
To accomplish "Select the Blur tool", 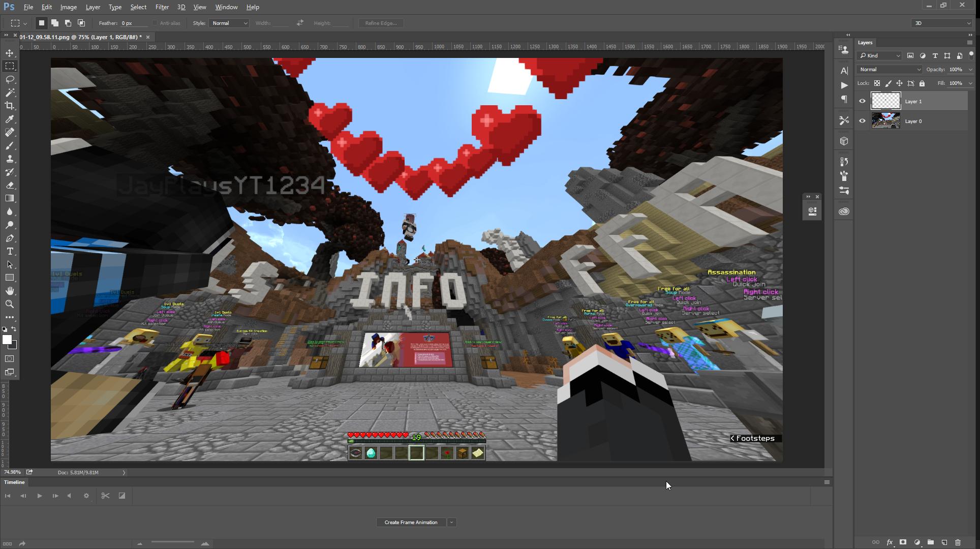I will tap(10, 211).
